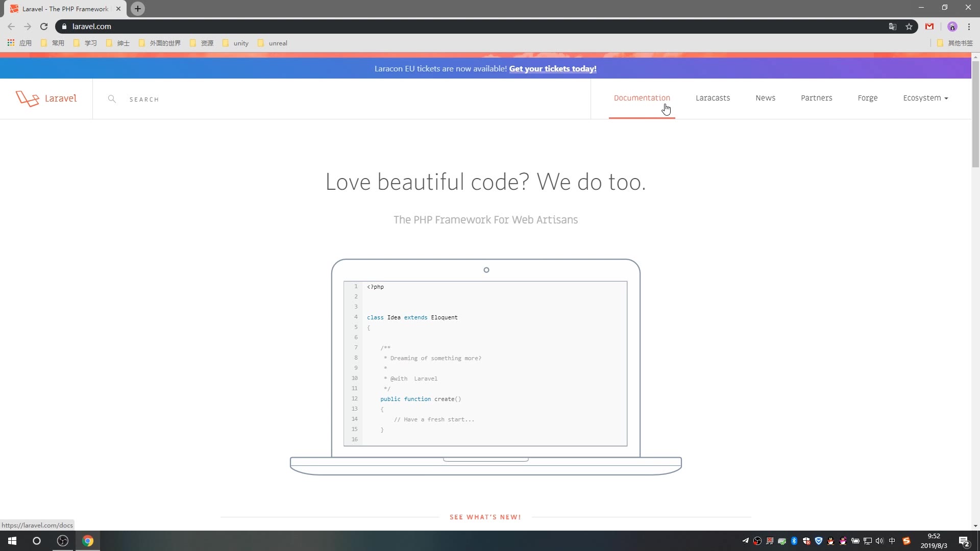Click the Laravel wordmark text link

[61, 98]
